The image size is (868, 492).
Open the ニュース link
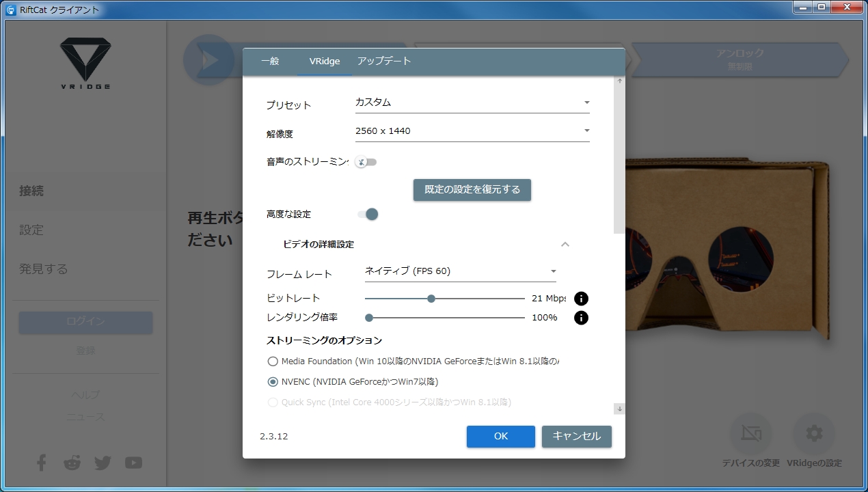[85, 417]
